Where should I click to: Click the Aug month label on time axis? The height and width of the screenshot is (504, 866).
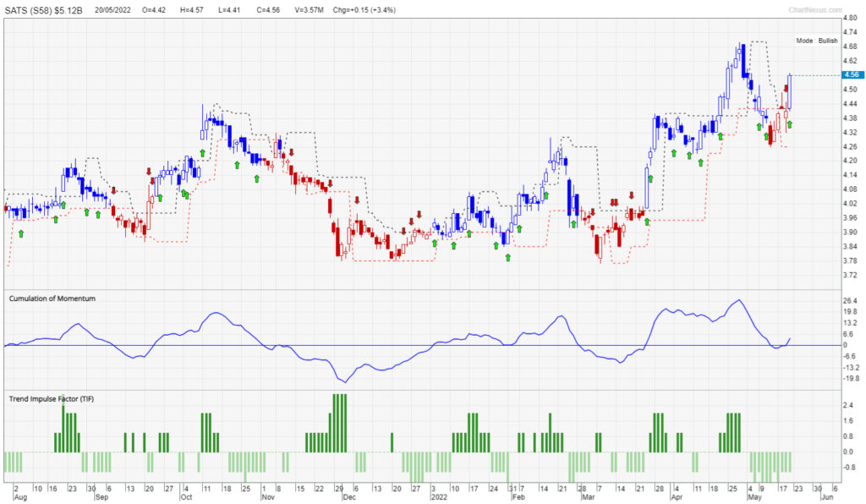click(x=20, y=497)
